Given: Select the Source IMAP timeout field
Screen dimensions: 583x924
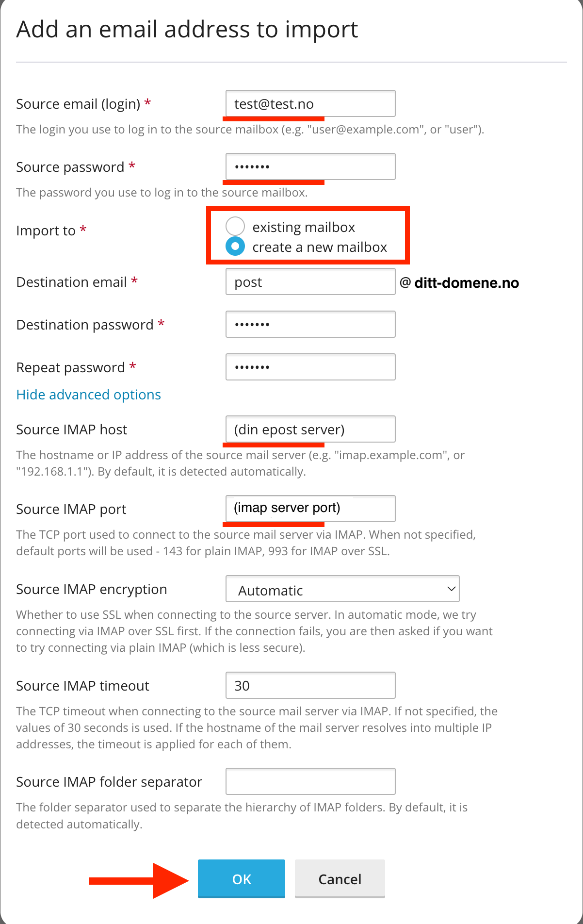Looking at the screenshot, I should tap(310, 685).
